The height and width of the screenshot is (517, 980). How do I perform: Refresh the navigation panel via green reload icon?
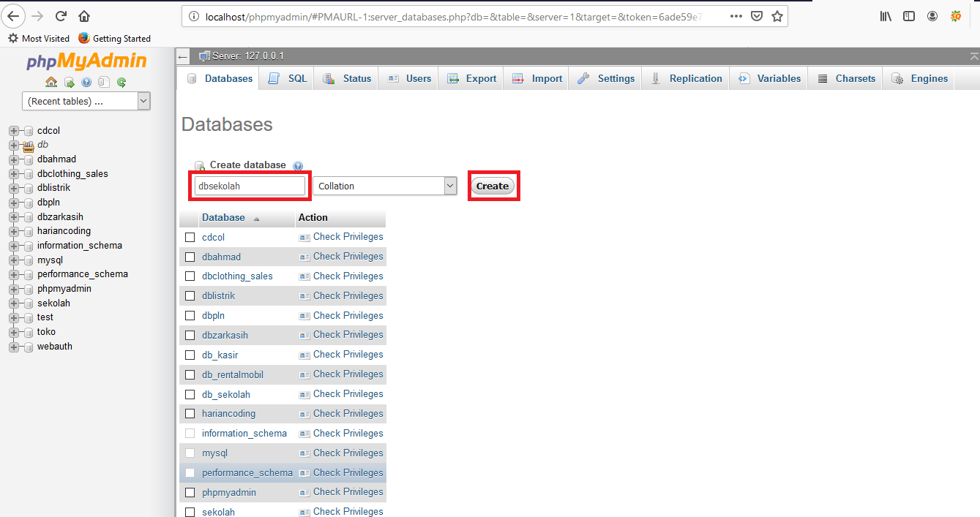121,82
